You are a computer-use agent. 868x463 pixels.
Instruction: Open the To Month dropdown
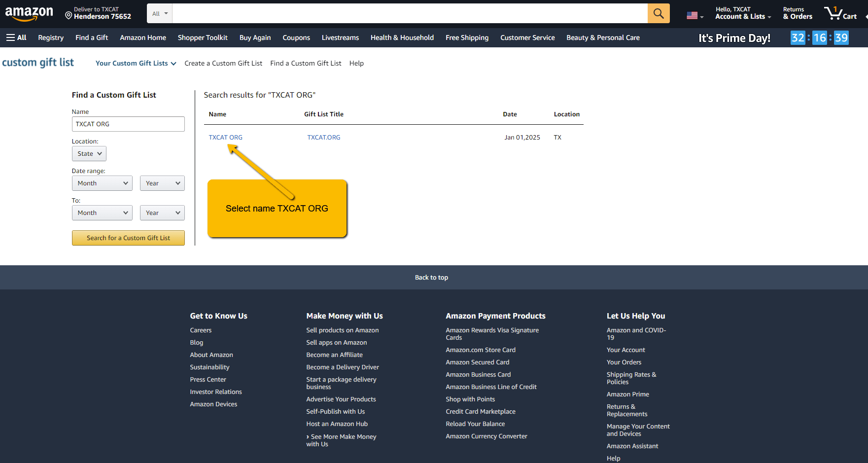click(x=102, y=213)
